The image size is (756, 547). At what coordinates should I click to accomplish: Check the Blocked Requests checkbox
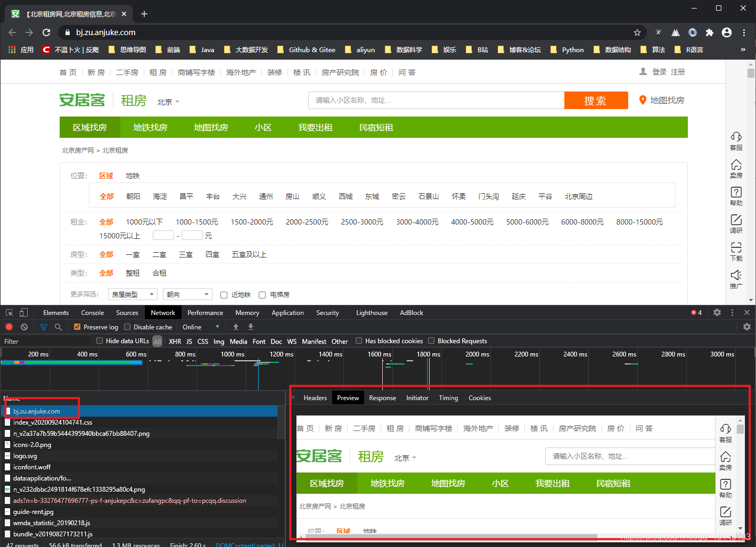click(432, 341)
